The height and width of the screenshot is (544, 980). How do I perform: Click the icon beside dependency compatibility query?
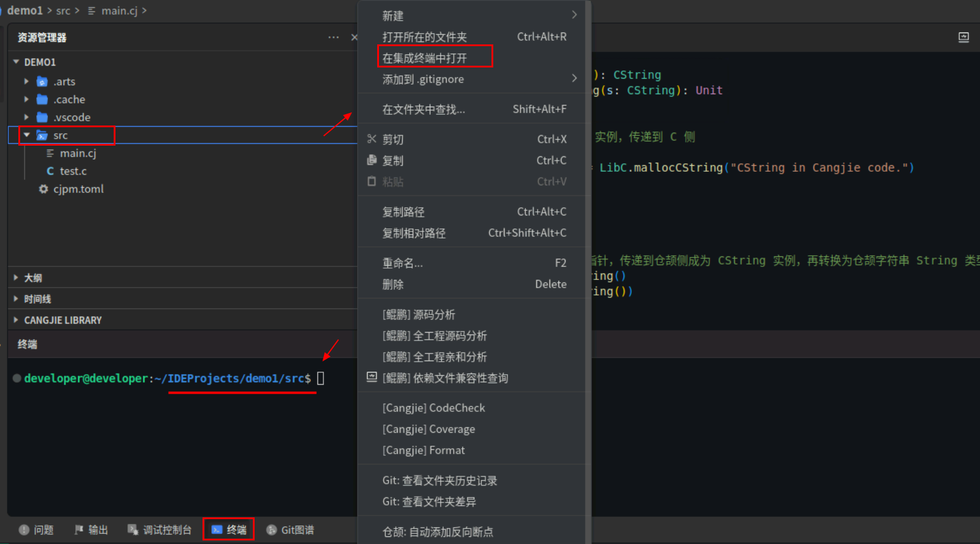coord(372,377)
